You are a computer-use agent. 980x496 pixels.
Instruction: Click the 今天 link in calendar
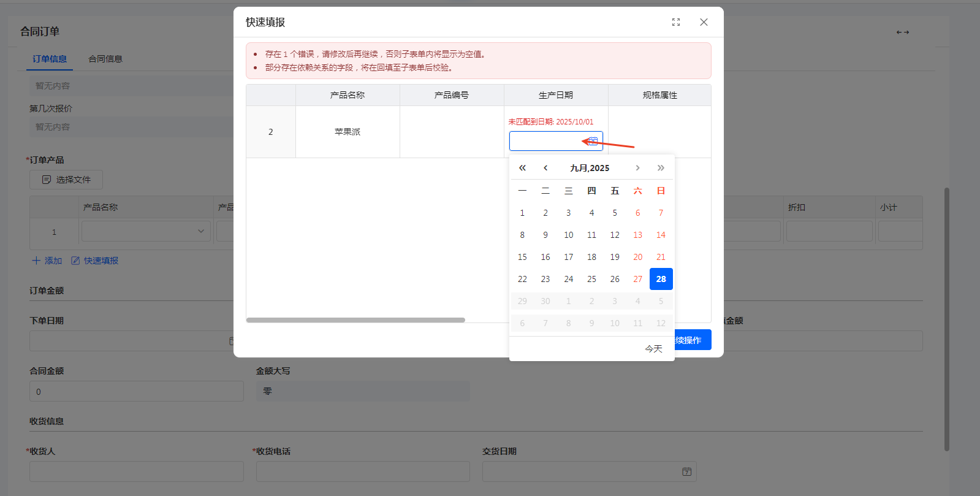653,349
